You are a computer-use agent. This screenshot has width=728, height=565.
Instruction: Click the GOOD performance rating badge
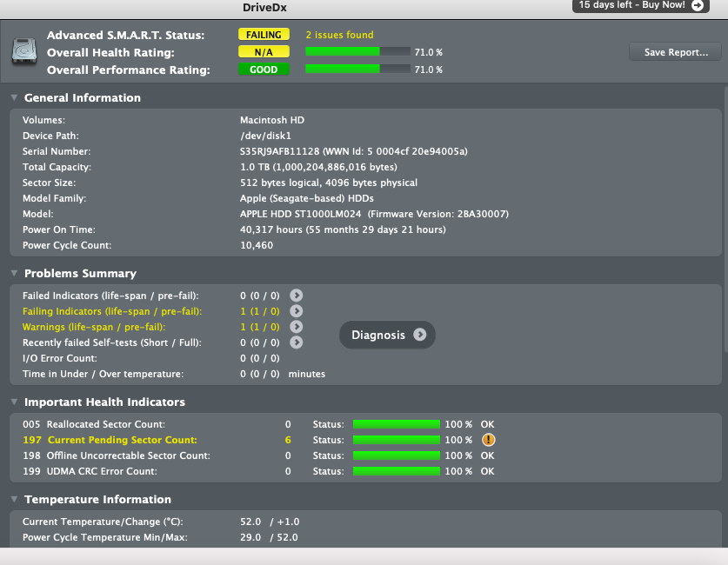click(x=264, y=70)
